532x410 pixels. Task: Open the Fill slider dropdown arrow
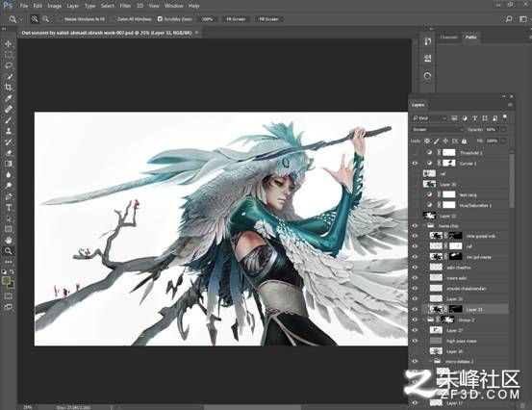(x=503, y=141)
